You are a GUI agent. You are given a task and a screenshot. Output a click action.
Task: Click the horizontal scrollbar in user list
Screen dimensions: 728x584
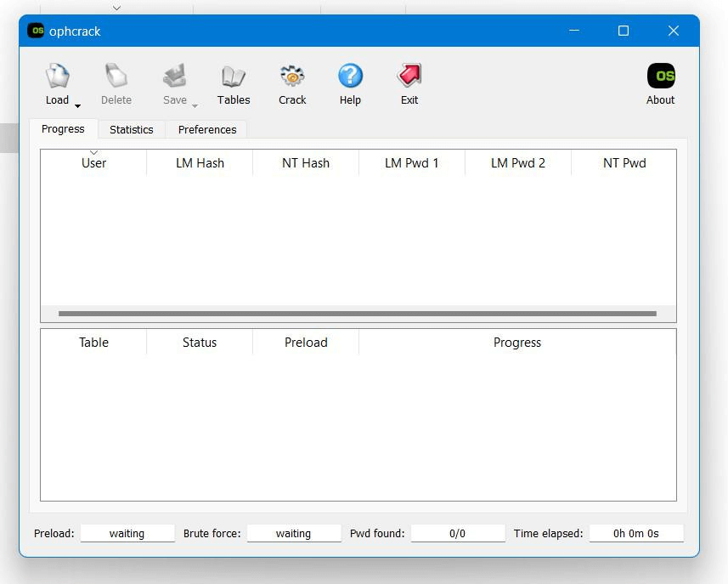tap(358, 314)
